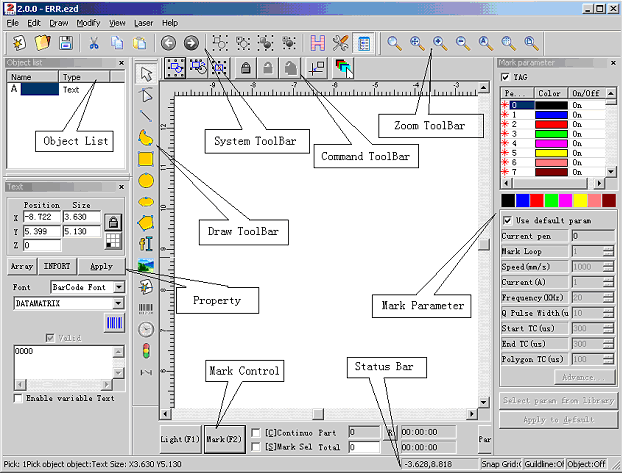Click the size lock icon
The image size is (622, 473).
tap(114, 222)
